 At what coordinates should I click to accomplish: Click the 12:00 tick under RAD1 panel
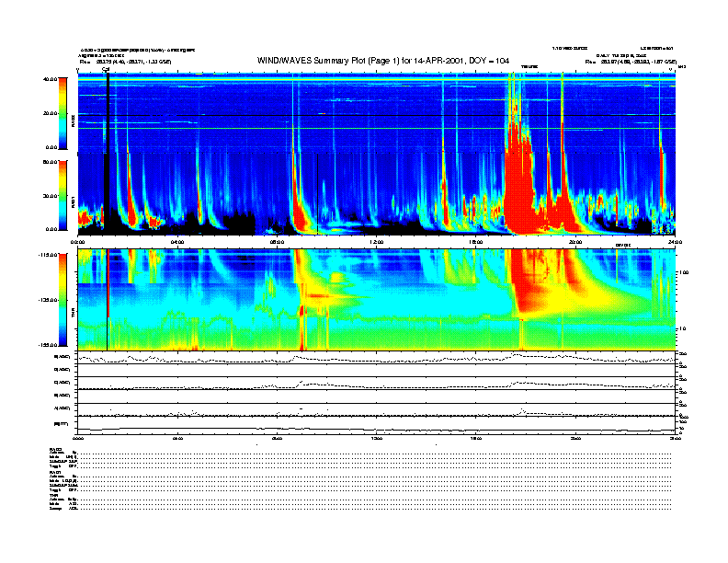tap(377, 242)
